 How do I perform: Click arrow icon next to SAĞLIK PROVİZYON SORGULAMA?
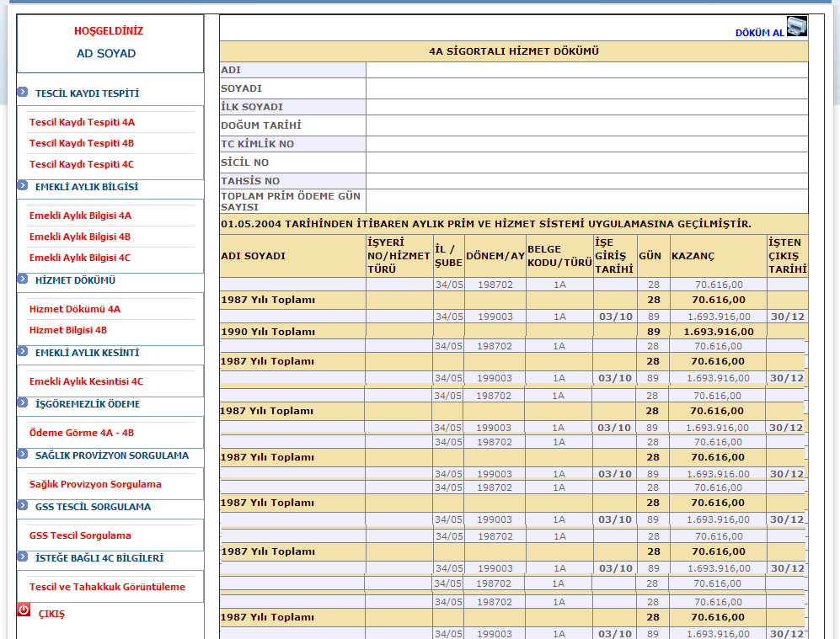(x=23, y=454)
